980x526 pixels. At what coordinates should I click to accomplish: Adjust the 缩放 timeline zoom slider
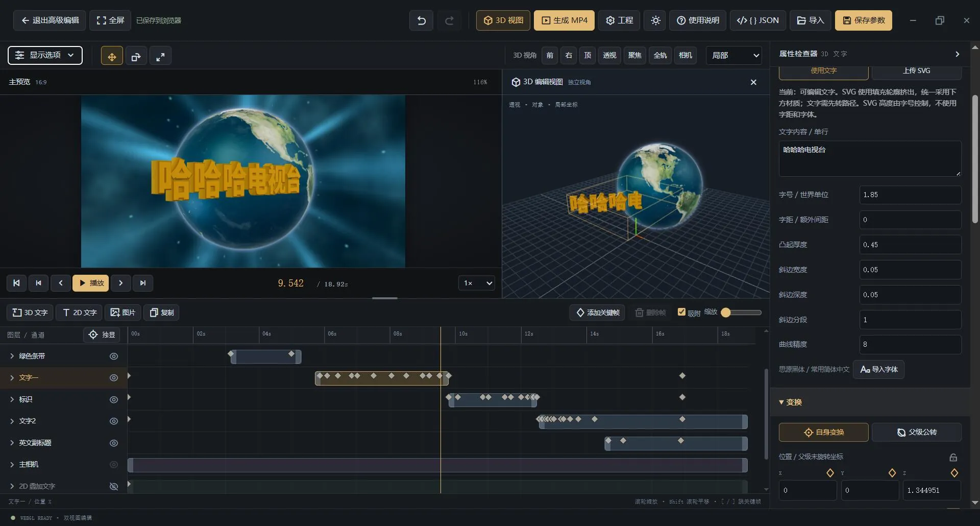click(x=741, y=313)
